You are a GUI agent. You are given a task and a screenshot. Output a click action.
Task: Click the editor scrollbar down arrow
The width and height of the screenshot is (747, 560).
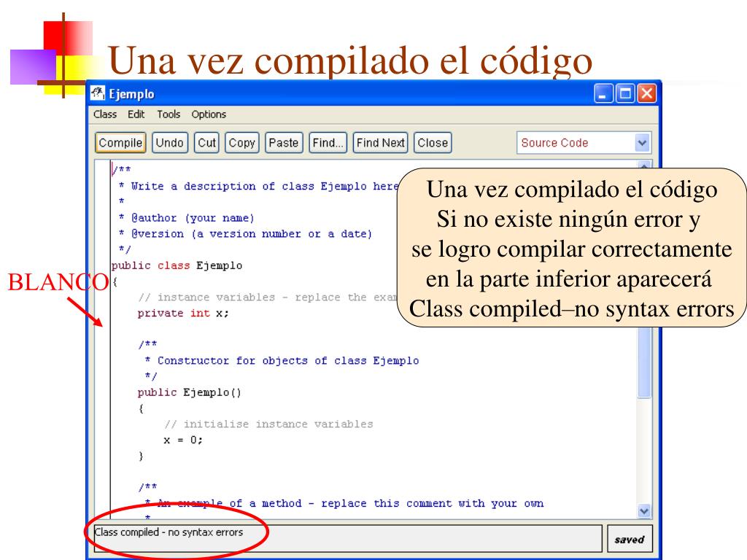[x=644, y=511]
